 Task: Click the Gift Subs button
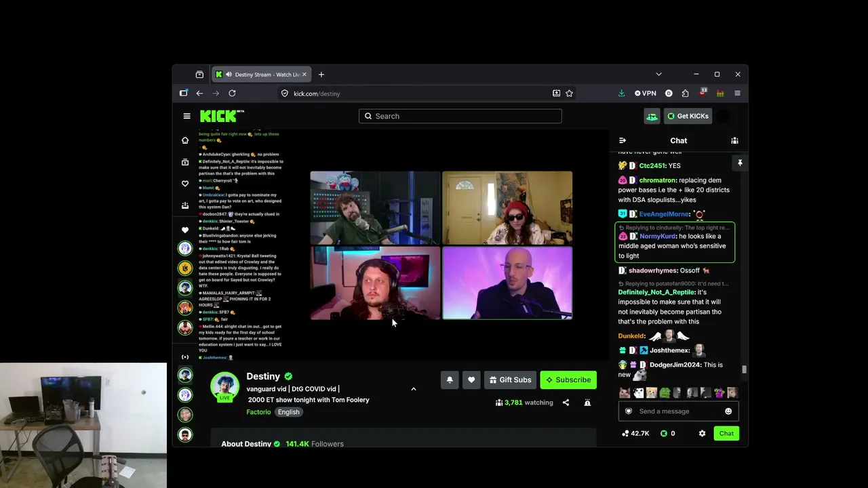click(x=511, y=380)
